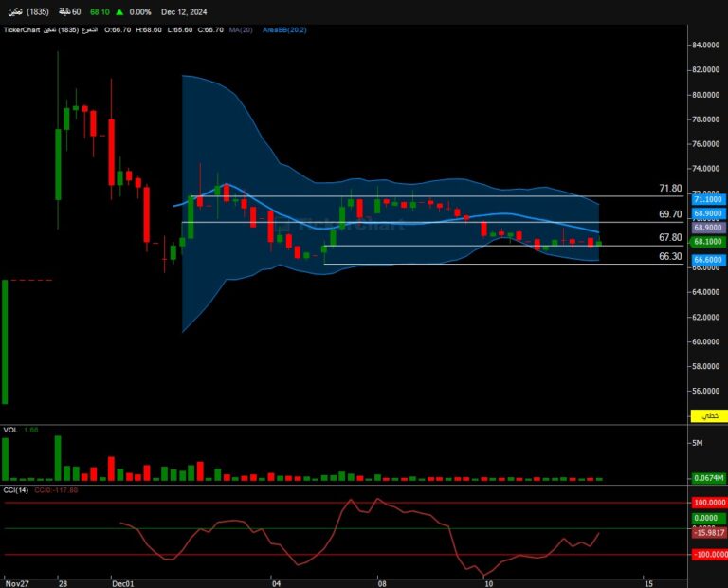Image resolution: width=728 pixels, height=588 pixels.
Task: Click the red -15.9817 CCI value tag
Action: [708, 532]
